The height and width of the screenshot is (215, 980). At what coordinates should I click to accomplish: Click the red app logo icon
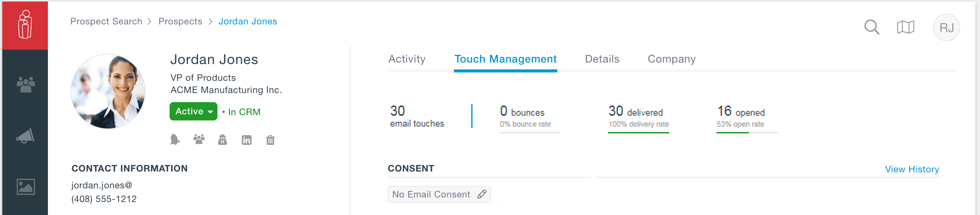25,25
